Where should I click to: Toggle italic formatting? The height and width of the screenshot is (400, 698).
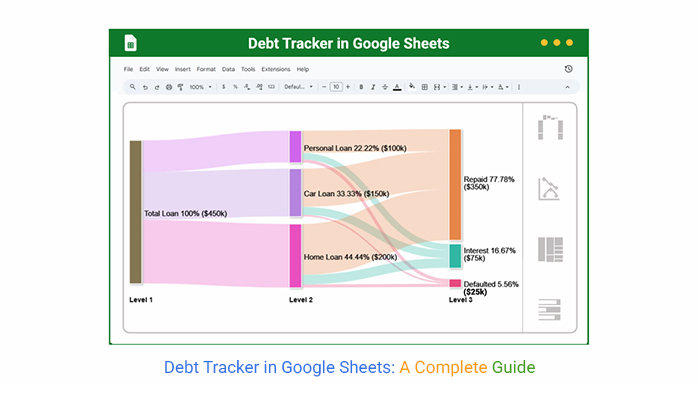(373, 87)
